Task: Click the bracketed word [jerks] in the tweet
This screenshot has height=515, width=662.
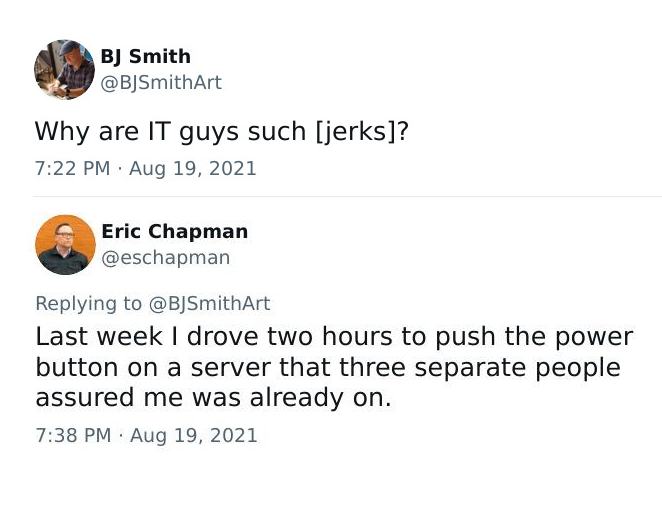Action: [356, 131]
